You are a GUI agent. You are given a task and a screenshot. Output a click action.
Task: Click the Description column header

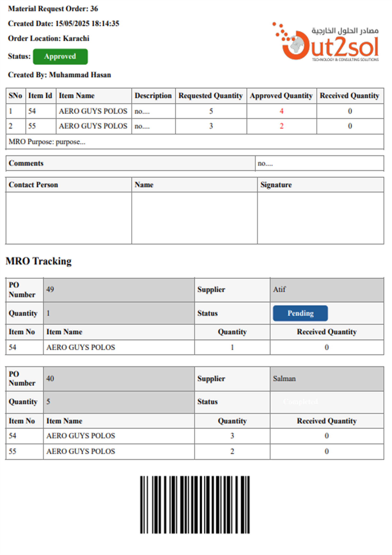pyautogui.click(x=153, y=96)
